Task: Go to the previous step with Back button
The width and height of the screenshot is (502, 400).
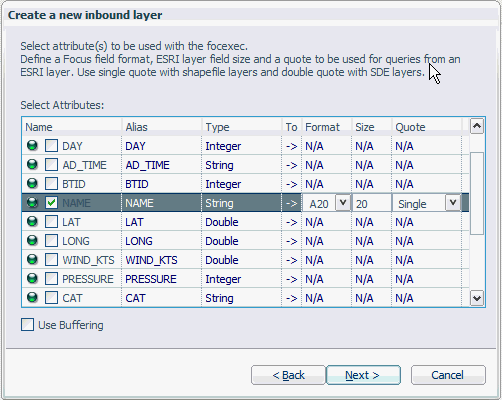Action: point(288,375)
